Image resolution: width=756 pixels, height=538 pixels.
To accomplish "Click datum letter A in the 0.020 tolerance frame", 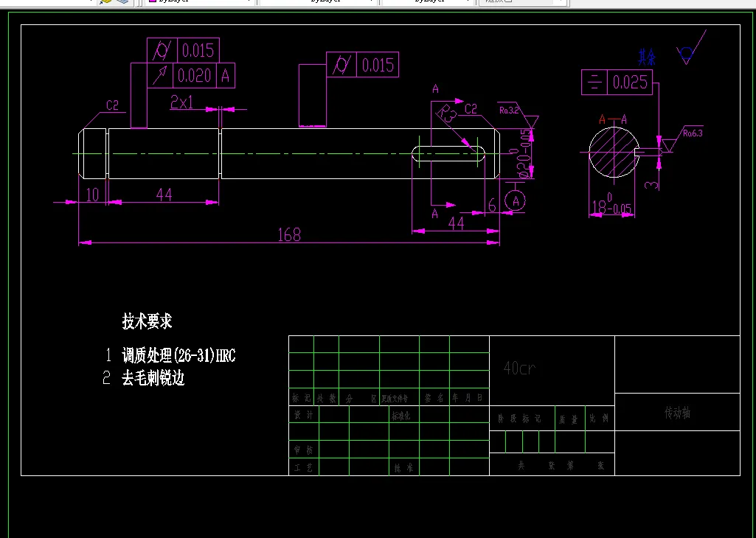I will click(x=226, y=76).
